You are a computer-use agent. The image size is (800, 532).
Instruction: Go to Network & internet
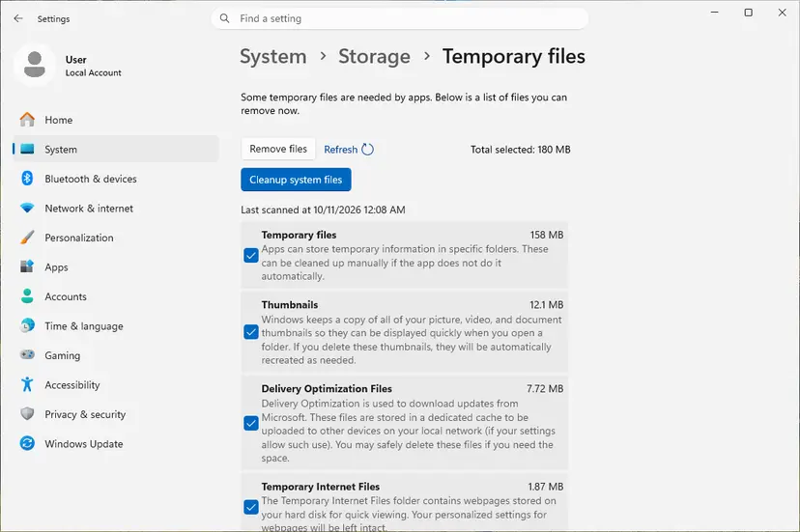point(116,209)
